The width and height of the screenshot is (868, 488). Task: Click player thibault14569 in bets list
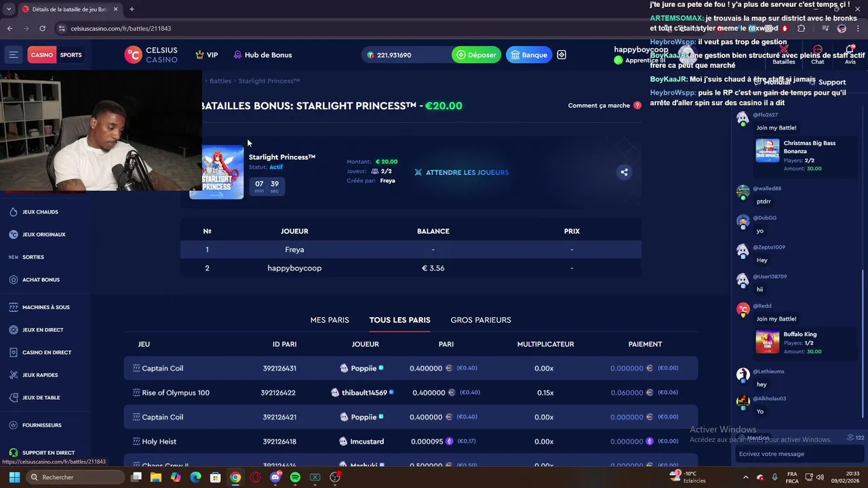364,392
